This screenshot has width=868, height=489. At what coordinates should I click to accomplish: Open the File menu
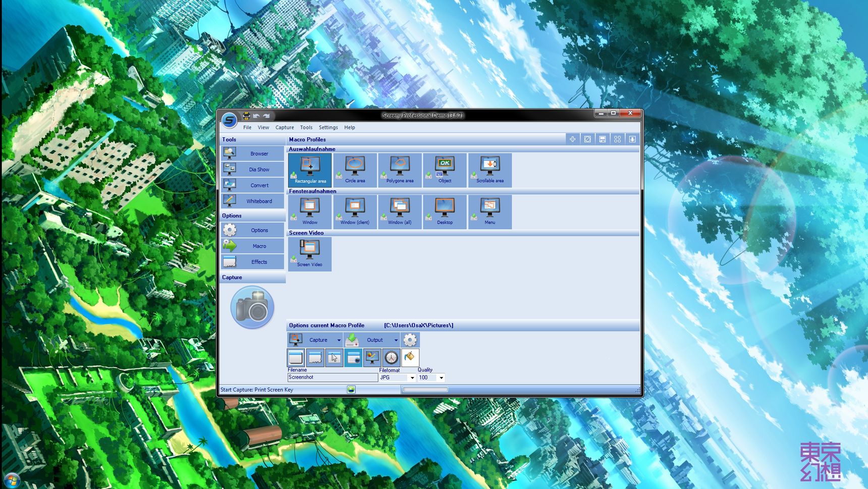(x=247, y=128)
